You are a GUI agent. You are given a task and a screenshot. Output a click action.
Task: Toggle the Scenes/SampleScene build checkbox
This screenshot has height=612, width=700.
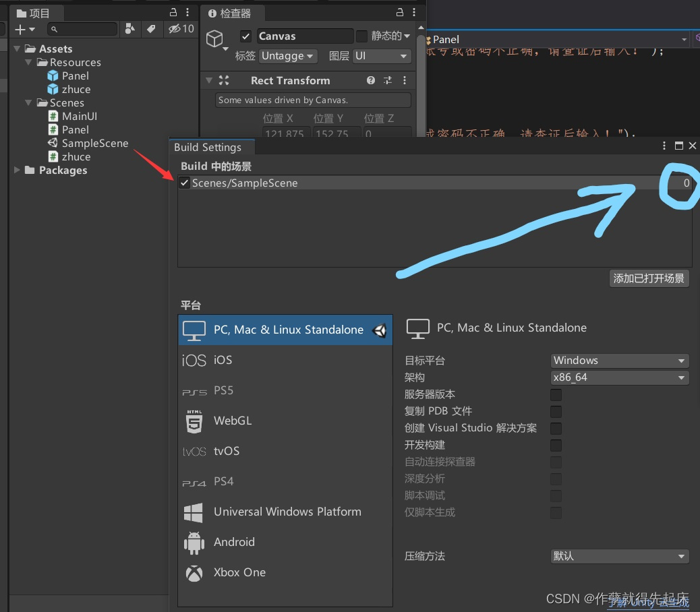[184, 183]
